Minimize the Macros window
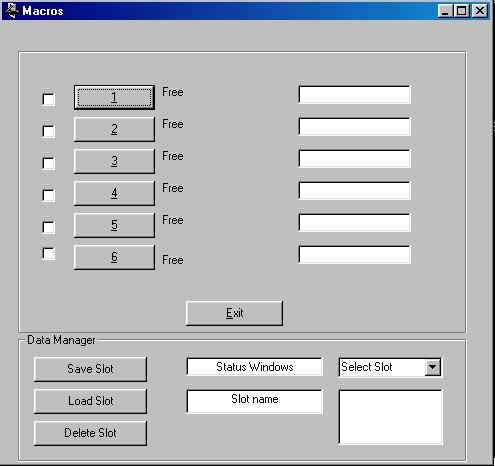 point(446,11)
